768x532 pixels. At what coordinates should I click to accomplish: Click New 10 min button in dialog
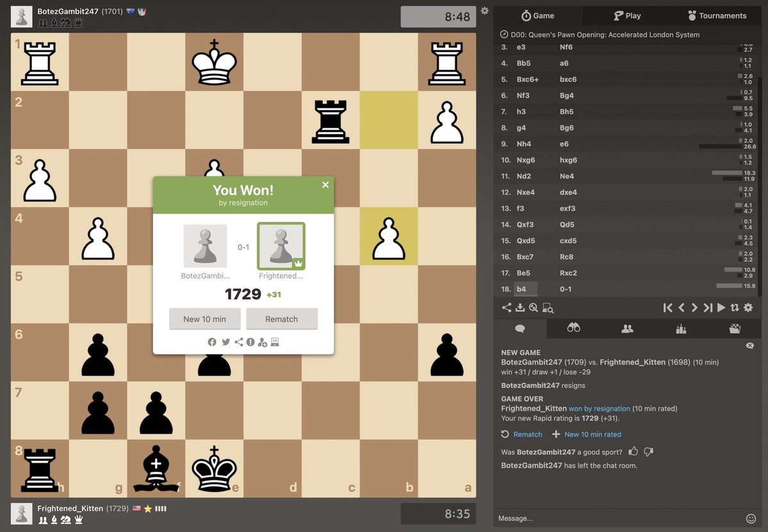tap(205, 319)
